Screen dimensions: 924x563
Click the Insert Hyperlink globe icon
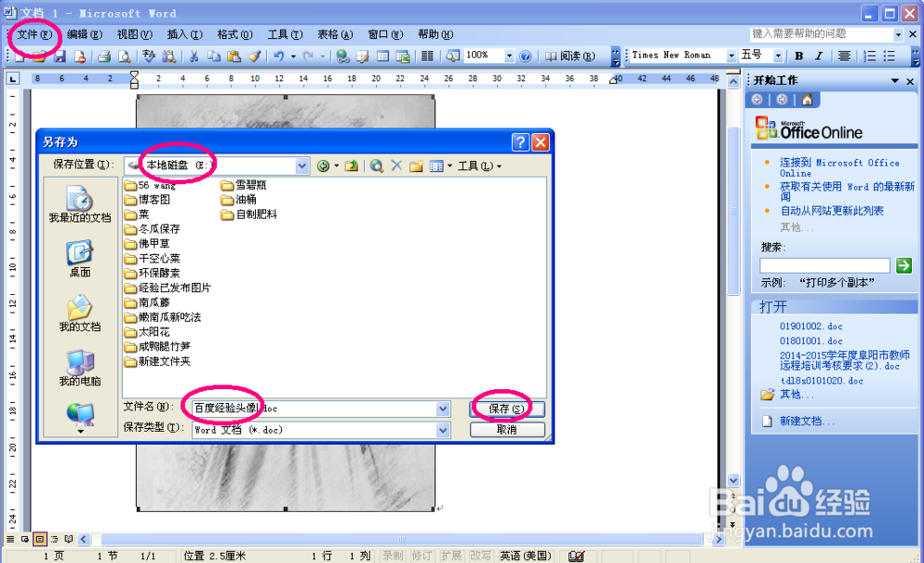coord(343,56)
